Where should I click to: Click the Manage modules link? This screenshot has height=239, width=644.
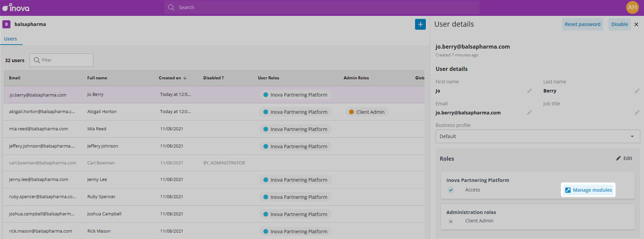pos(588,190)
